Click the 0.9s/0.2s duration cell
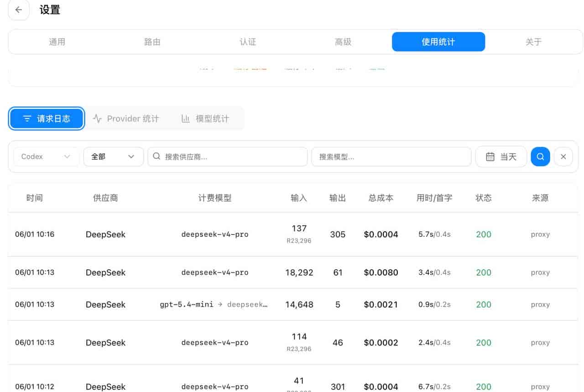 click(x=434, y=304)
